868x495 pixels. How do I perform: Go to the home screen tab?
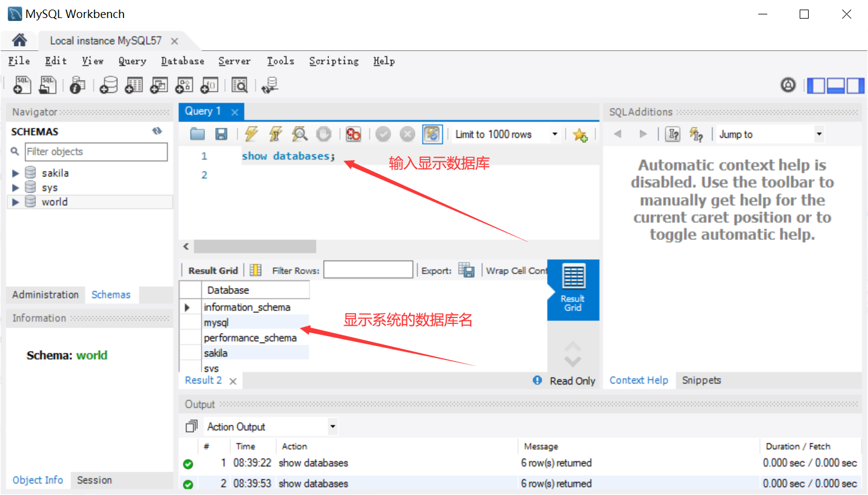[19, 40]
